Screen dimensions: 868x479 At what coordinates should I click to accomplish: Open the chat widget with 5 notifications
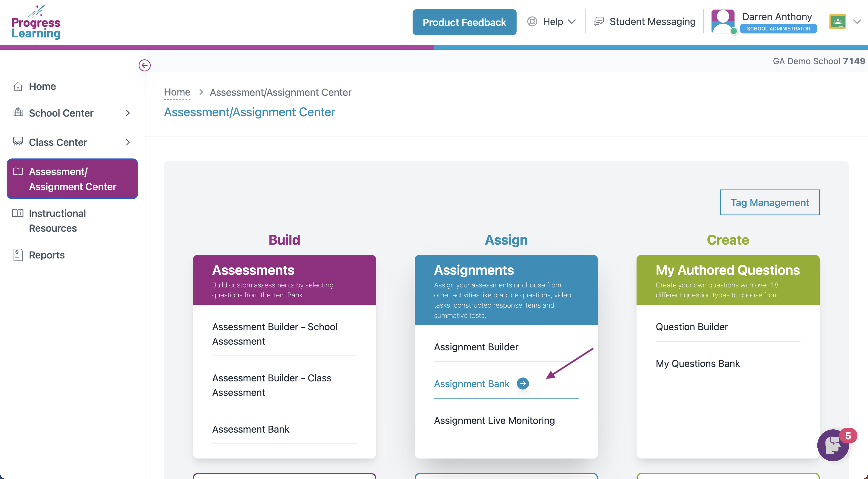coord(833,445)
